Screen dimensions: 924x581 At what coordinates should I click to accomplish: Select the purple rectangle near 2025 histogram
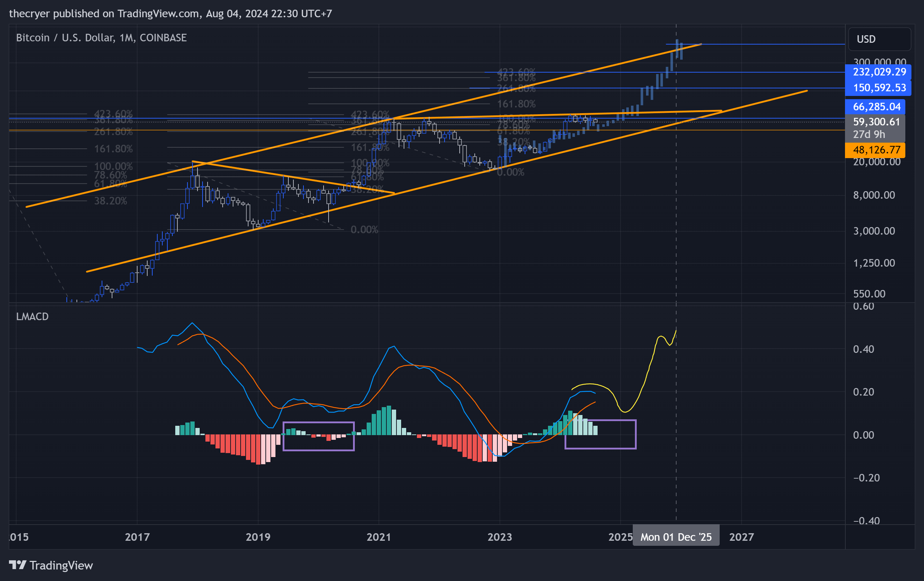pyautogui.click(x=600, y=434)
